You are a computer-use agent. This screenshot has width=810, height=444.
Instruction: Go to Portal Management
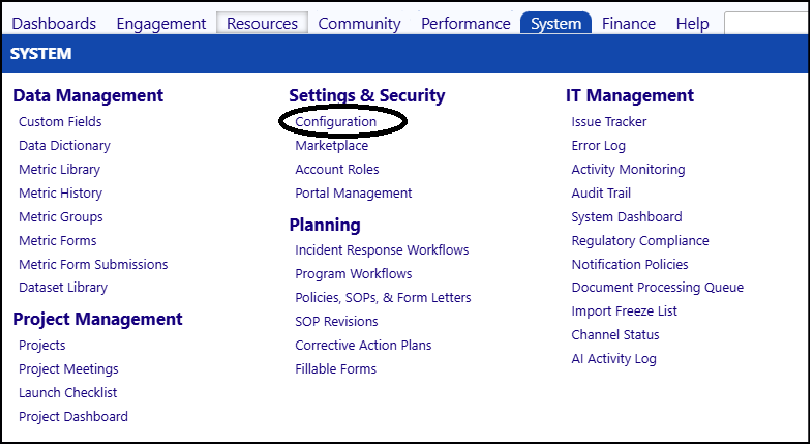click(354, 193)
